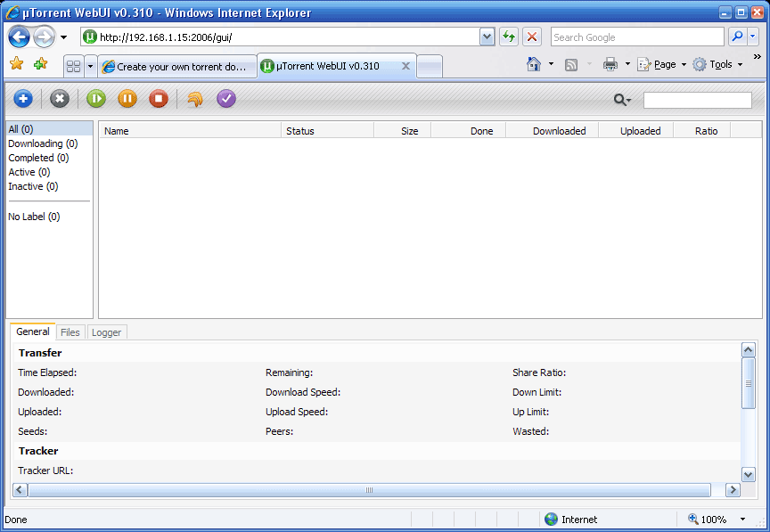Image resolution: width=770 pixels, height=532 pixels.
Task: Print page with the printer icon
Action: (x=610, y=64)
